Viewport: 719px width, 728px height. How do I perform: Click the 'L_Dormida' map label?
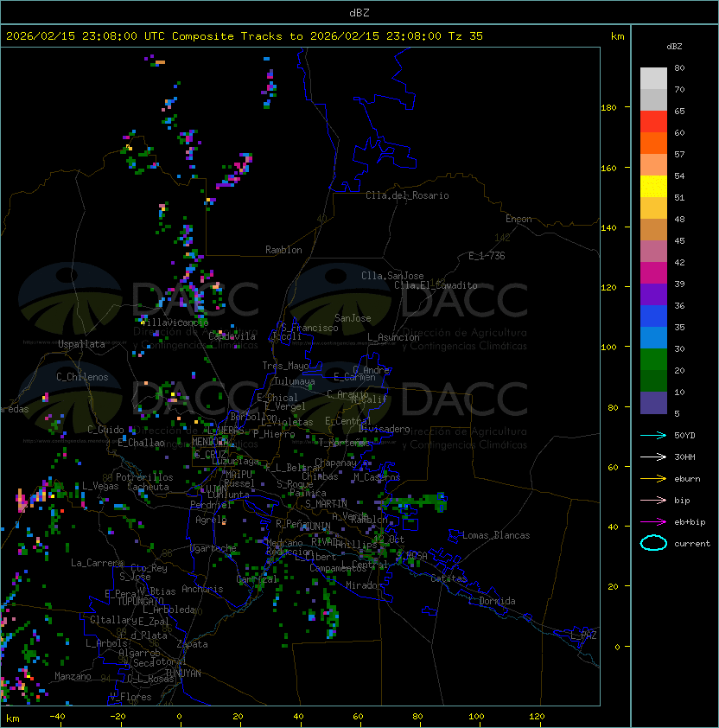tap(492, 601)
